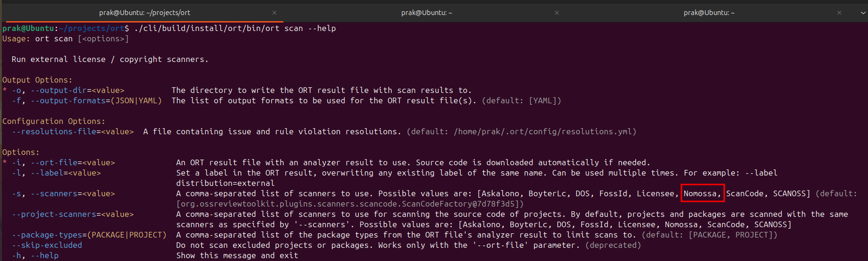This screenshot has height=261, width=868.
Task: Click the "Configuration Options:" heading
Action: point(54,121)
